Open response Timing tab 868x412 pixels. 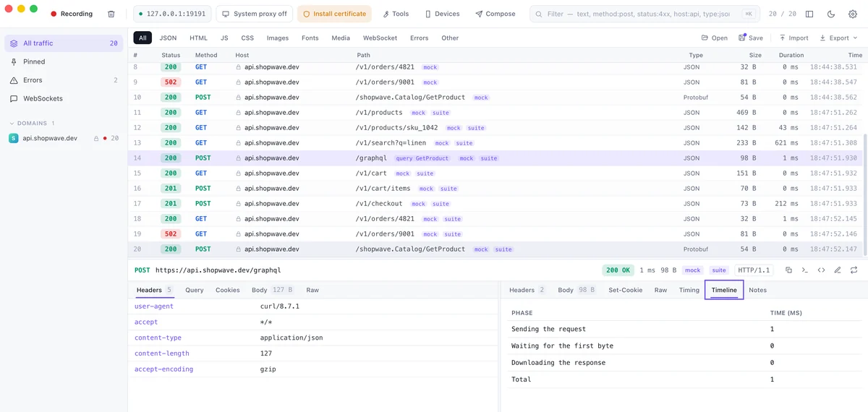pos(689,290)
